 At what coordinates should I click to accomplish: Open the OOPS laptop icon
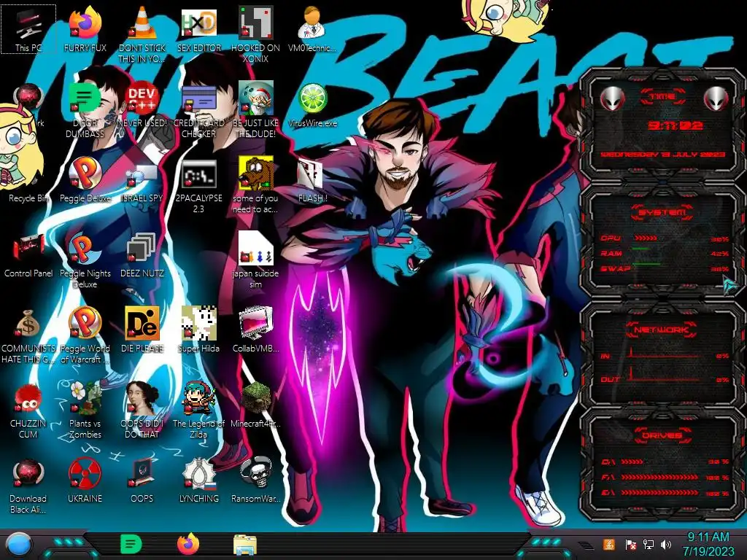point(142,481)
